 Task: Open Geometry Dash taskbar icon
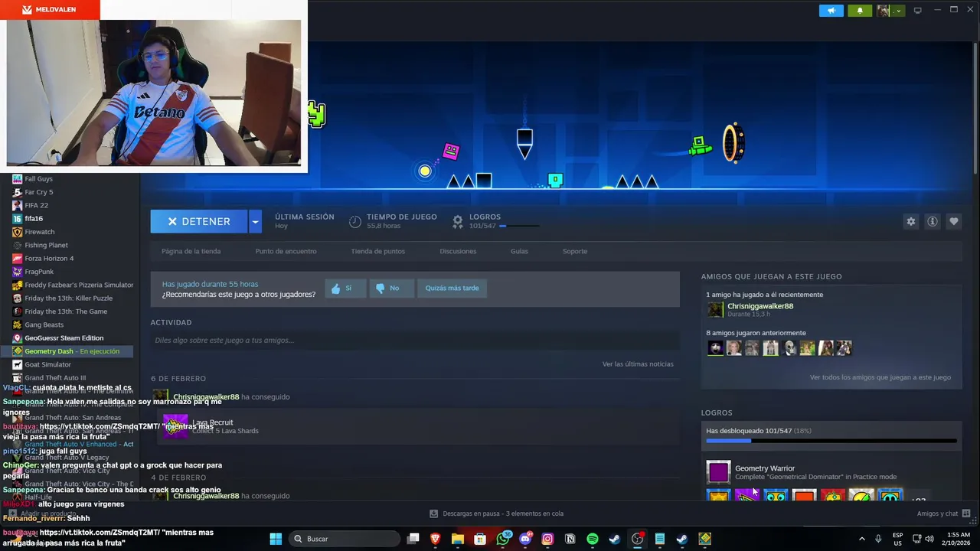pos(704,539)
